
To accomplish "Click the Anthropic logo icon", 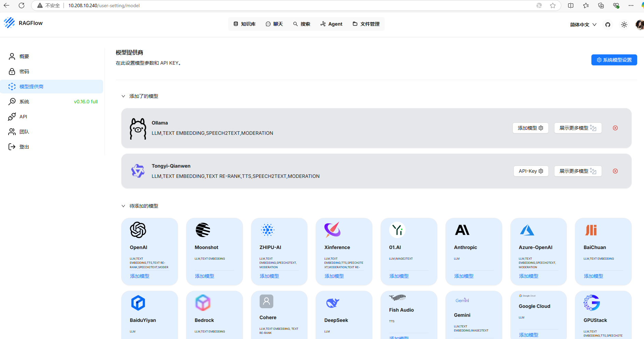I will click(462, 230).
